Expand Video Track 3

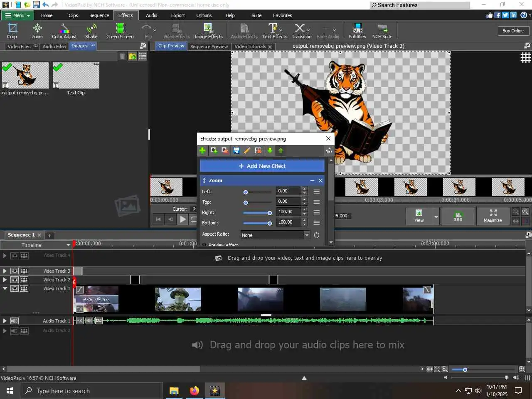[x=5, y=271]
